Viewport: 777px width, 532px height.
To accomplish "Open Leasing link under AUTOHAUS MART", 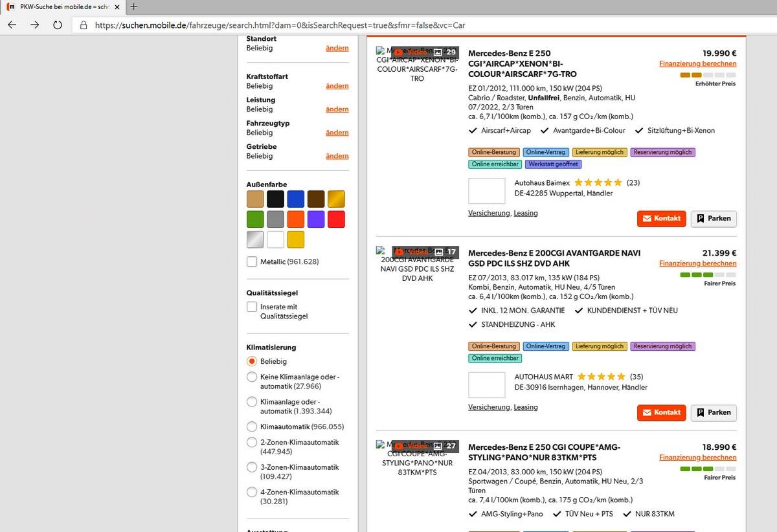I will tap(526, 407).
